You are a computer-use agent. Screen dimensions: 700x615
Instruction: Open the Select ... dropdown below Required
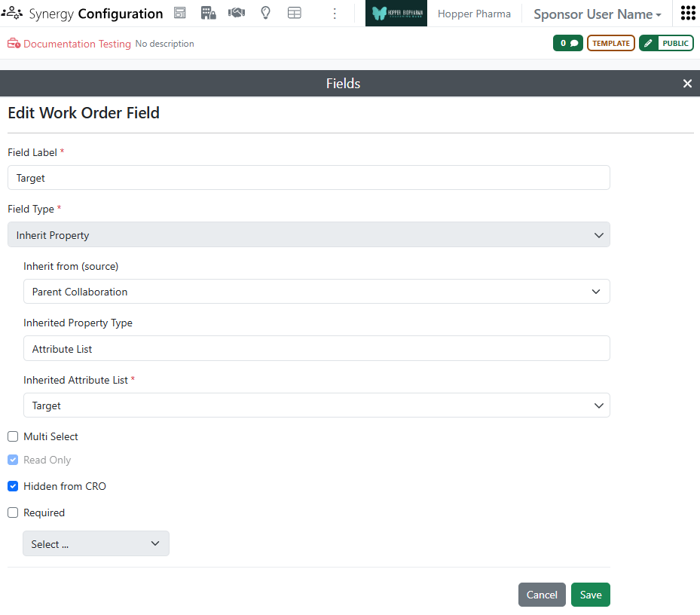[96, 543]
